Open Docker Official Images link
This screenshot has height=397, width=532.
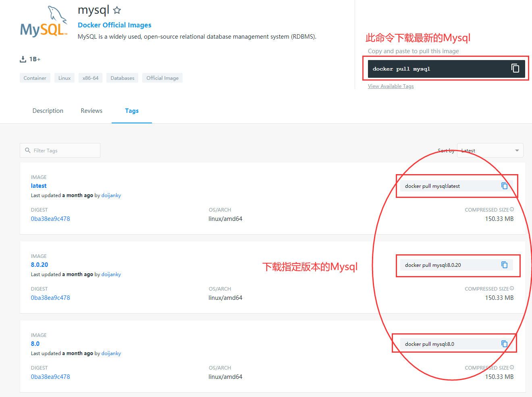click(114, 25)
